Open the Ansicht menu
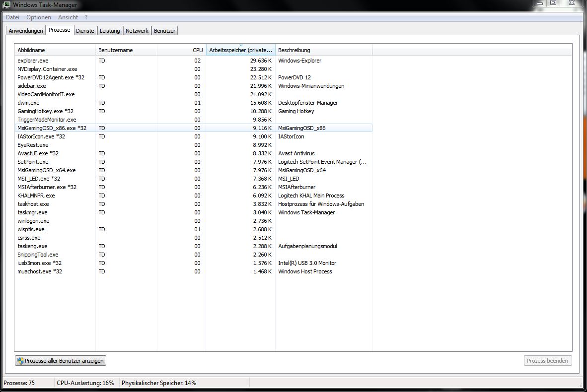Screen dimensions: 587x392 click(68, 17)
